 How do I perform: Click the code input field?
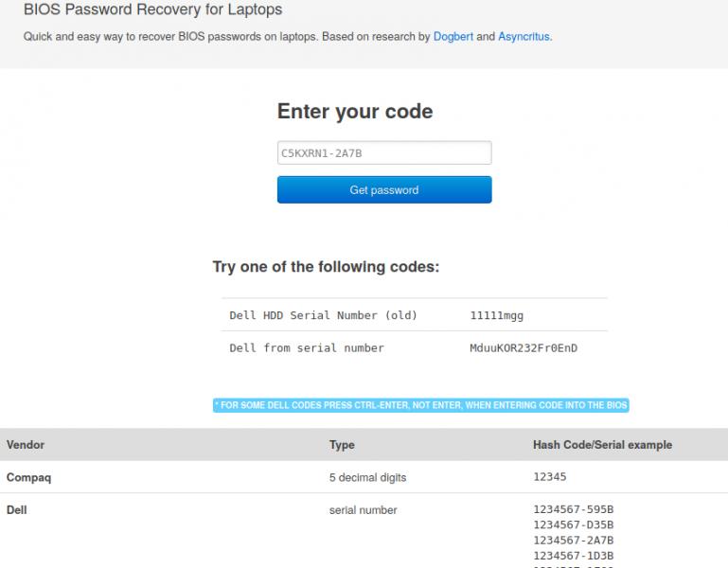click(384, 152)
